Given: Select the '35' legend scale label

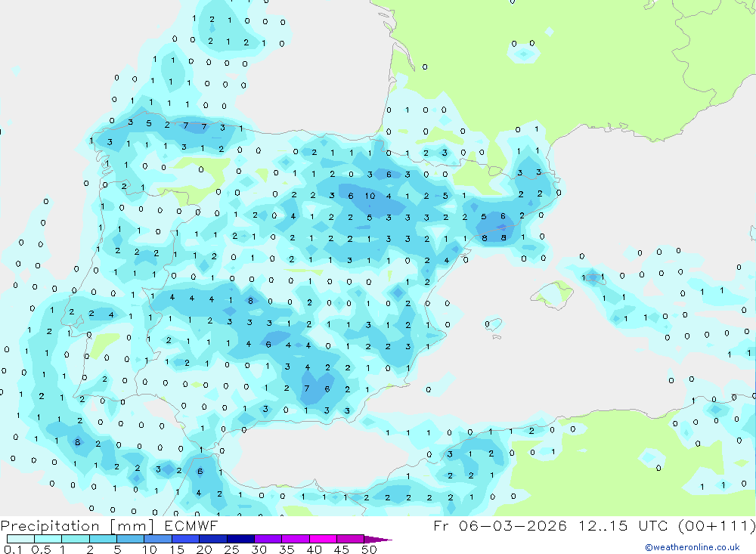Looking at the screenshot, I should click(287, 549).
